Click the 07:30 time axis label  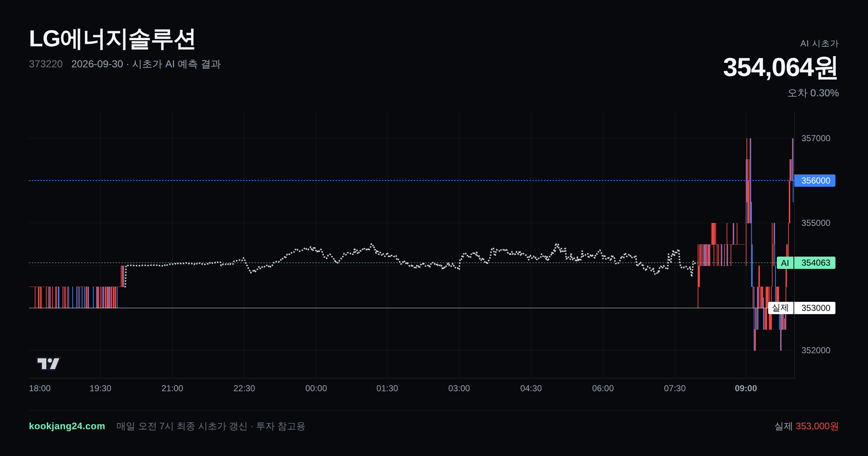pyautogui.click(x=675, y=388)
